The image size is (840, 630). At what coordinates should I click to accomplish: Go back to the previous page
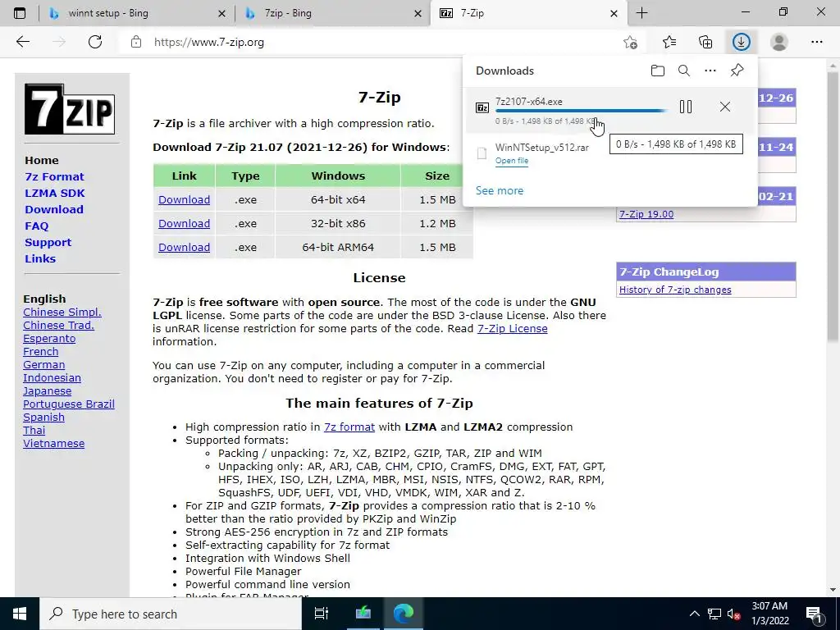click(x=23, y=42)
